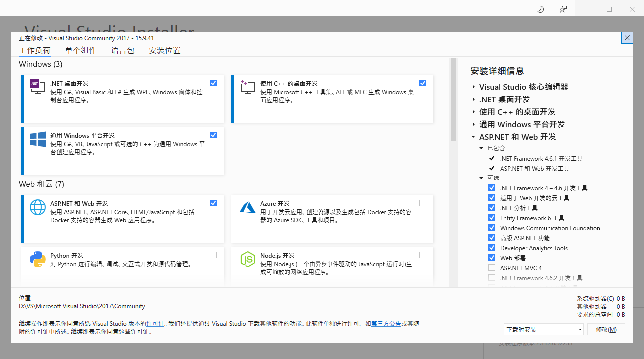
Task: Uncheck Web 部署 option
Action: [492, 258]
